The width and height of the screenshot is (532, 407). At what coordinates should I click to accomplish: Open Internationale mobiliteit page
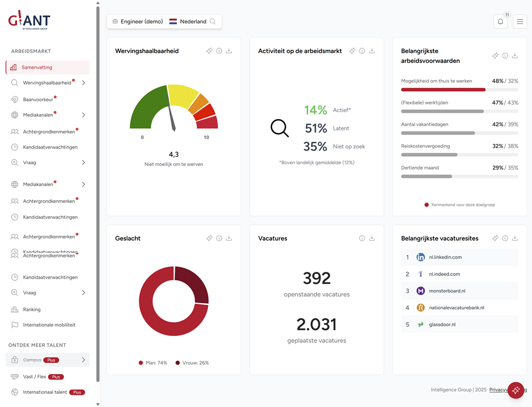tap(49, 325)
